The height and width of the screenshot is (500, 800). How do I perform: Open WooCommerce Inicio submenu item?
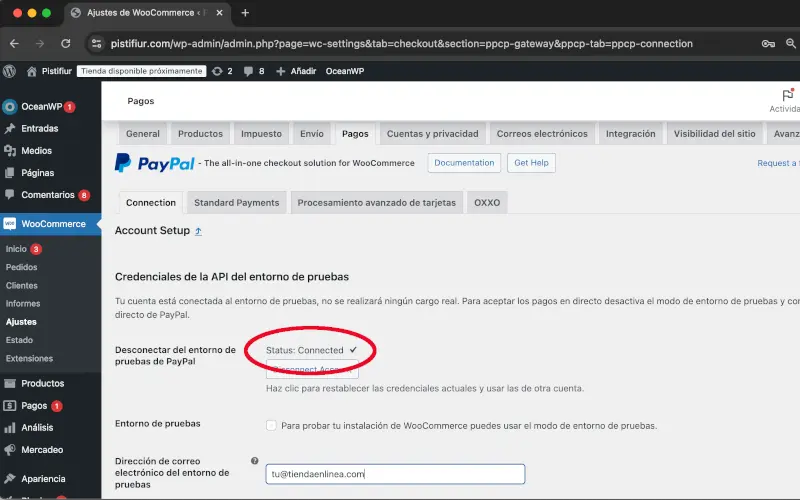16,249
